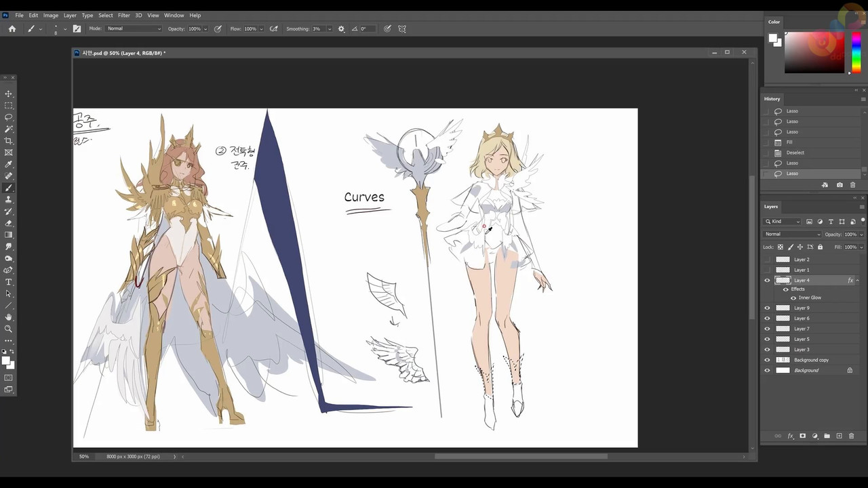Hide the Background copy layer
868x488 pixels.
pos(767,360)
